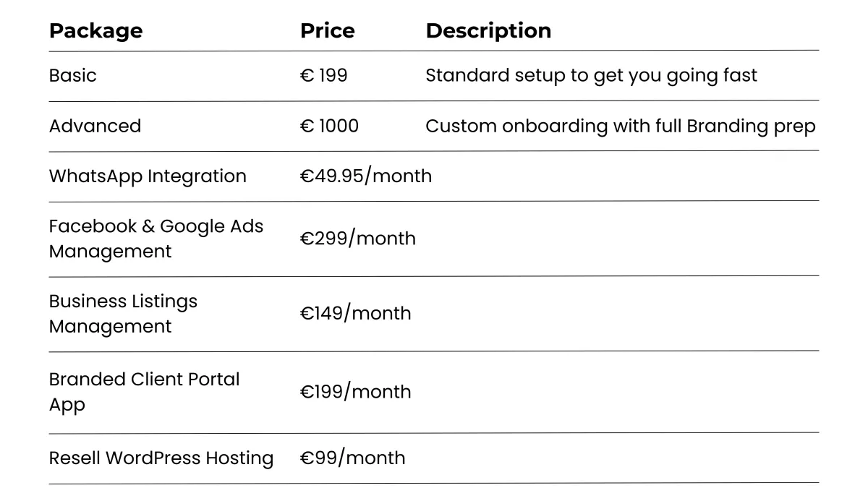
Task: Click the € 1000 Advanced price
Action: 329,126
